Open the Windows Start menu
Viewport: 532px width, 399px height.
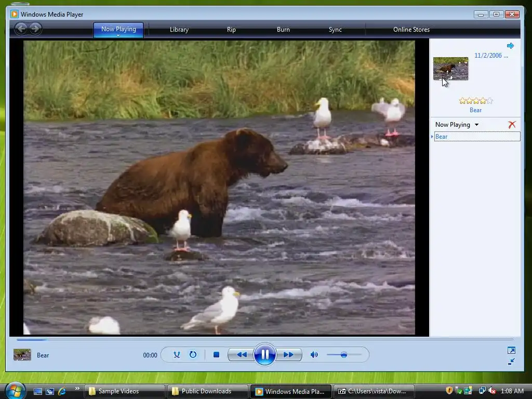(x=15, y=391)
